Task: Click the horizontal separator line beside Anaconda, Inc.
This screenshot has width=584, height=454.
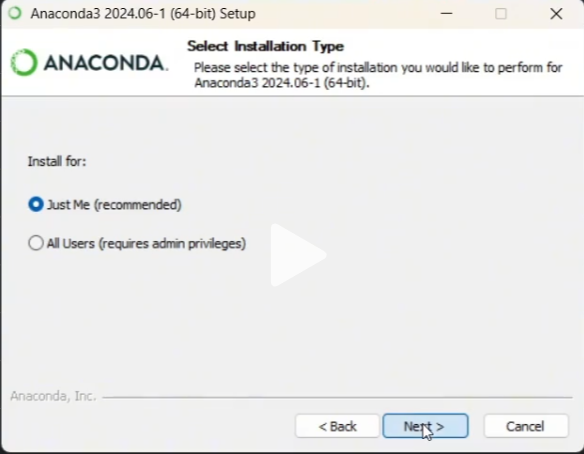Action: [x=337, y=398]
